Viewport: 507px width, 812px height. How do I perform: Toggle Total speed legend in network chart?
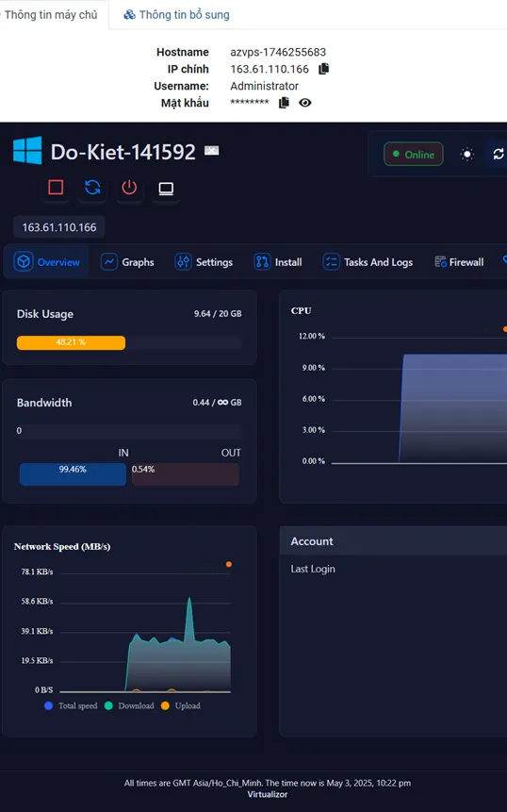[71, 705]
